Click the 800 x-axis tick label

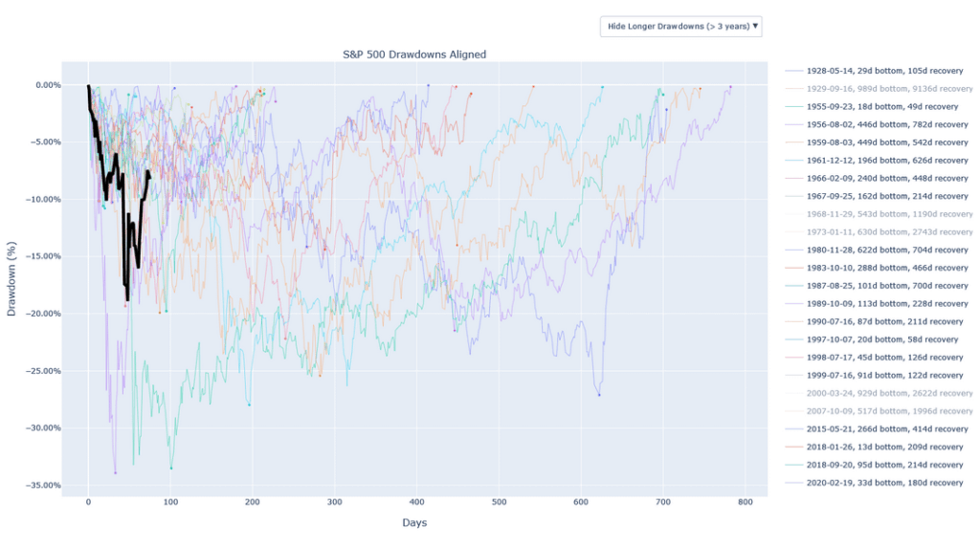(x=745, y=502)
